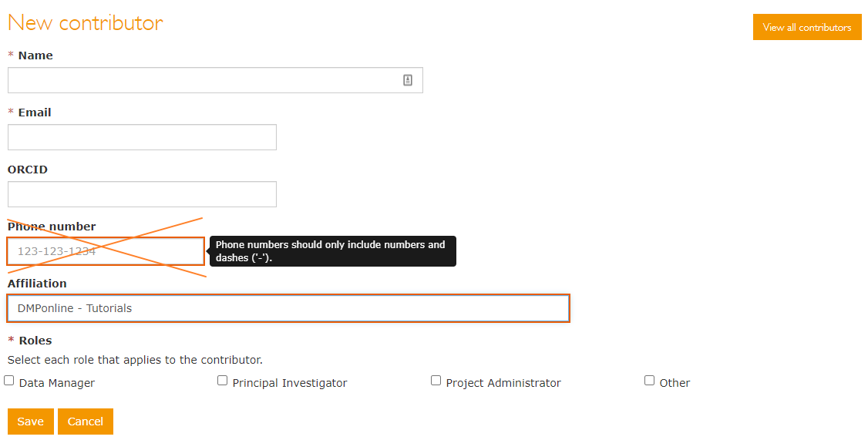The width and height of the screenshot is (868, 440).
Task: Click the Email field label
Action: (35, 113)
